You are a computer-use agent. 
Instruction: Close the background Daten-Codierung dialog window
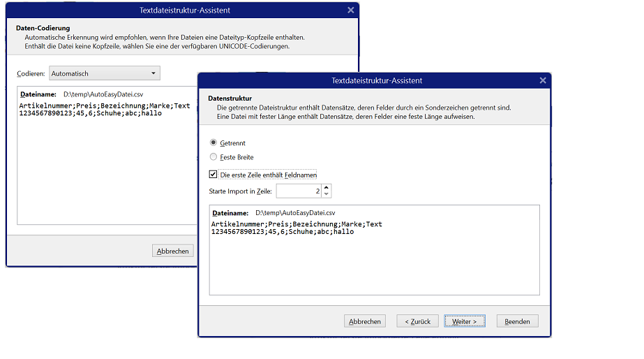350,10
